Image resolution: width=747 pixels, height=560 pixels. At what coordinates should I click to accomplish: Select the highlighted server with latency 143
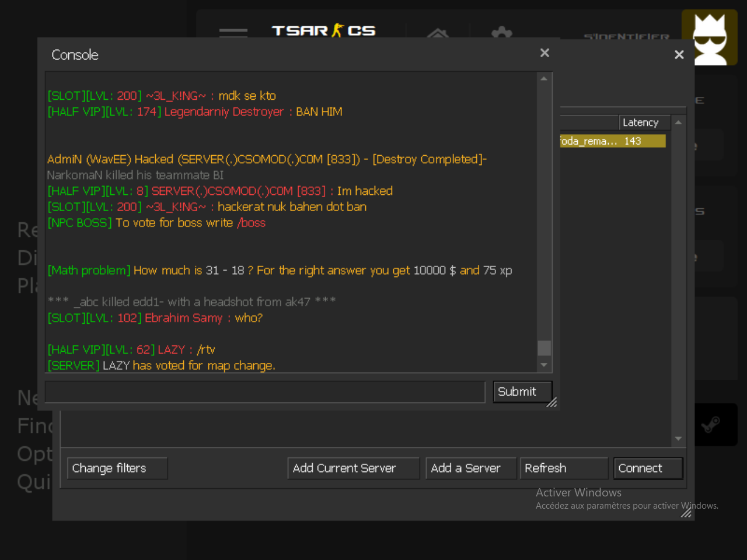coord(612,141)
